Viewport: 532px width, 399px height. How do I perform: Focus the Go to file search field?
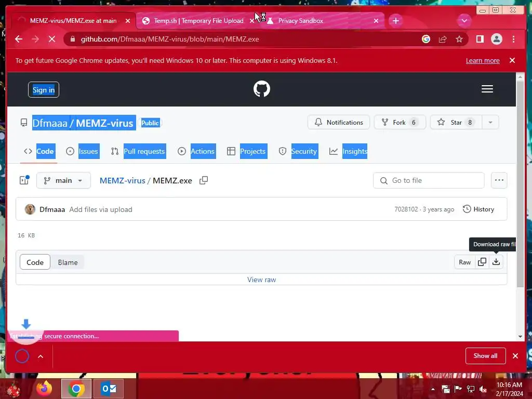click(429, 180)
